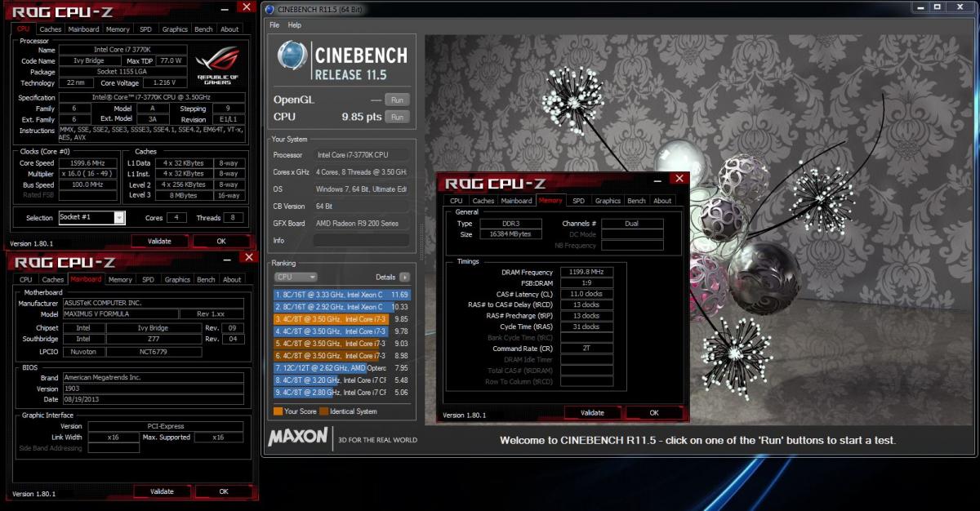Select ranking row 1 scoring 11.69

342,295
